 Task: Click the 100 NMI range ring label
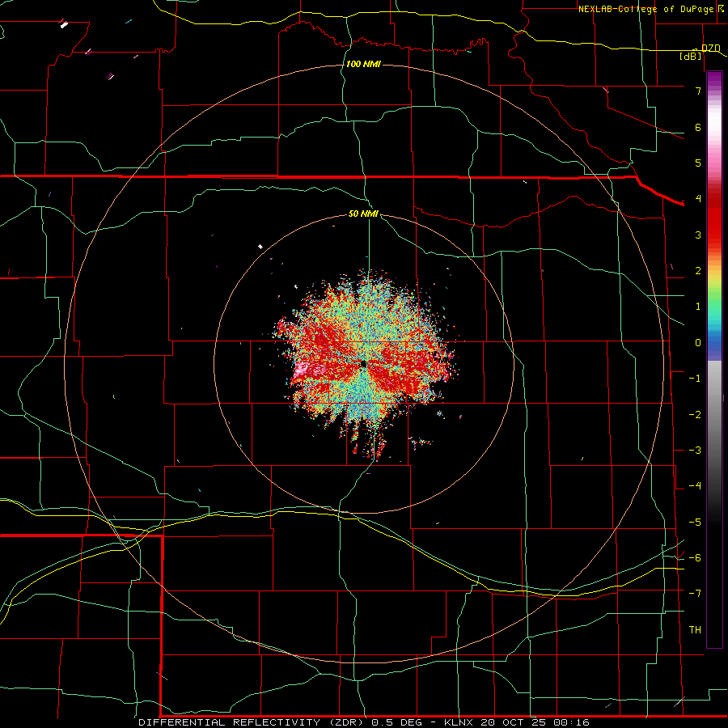tap(363, 64)
